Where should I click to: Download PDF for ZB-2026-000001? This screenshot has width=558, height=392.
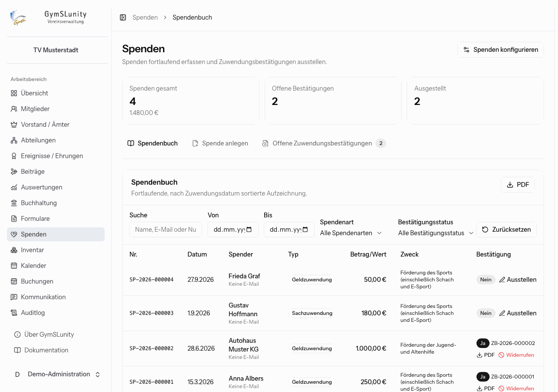[486, 389]
